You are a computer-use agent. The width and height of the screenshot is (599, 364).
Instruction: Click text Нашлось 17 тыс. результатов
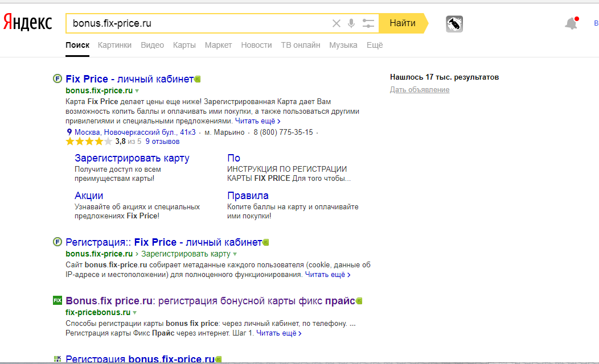tap(444, 77)
